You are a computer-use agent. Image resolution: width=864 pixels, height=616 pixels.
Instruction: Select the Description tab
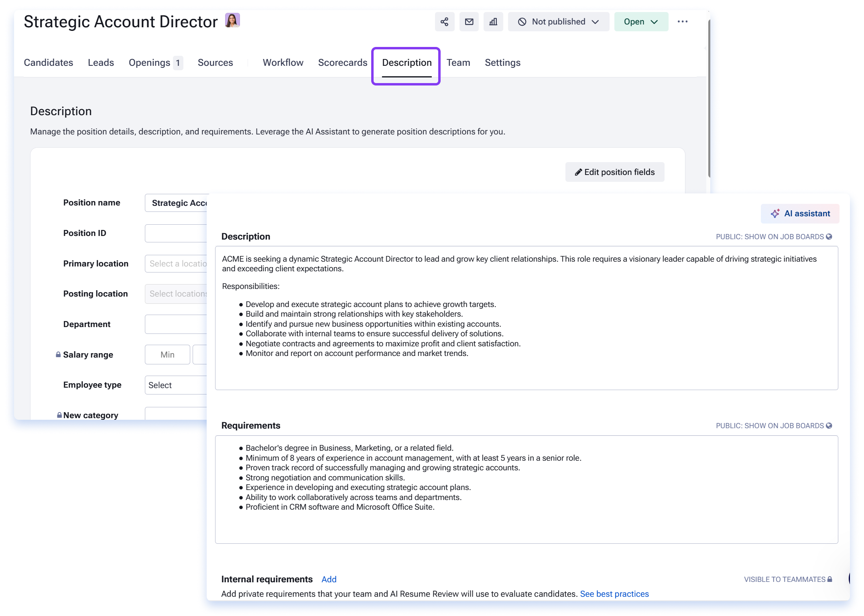pyautogui.click(x=407, y=63)
